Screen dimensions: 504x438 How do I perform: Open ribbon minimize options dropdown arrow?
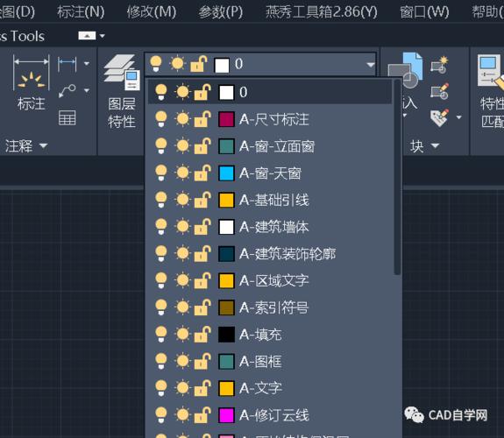103,36
